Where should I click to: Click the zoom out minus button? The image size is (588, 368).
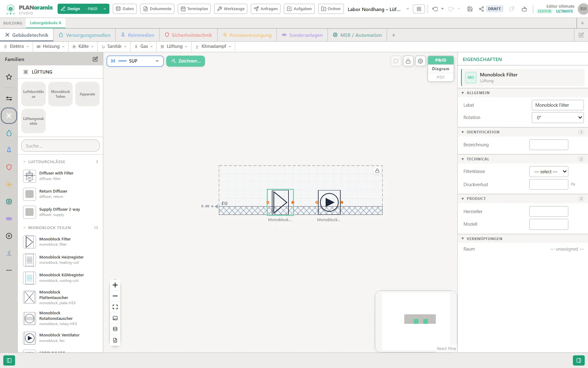coord(115,296)
